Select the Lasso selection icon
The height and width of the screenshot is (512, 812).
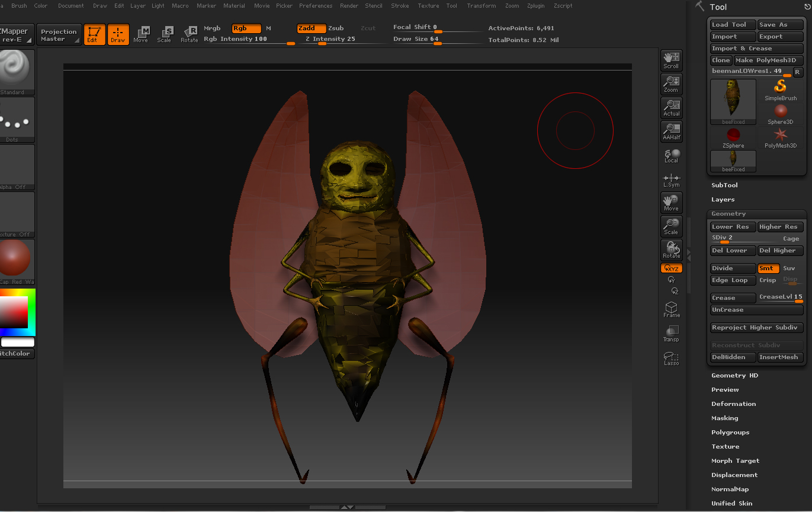(x=671, y=359)
